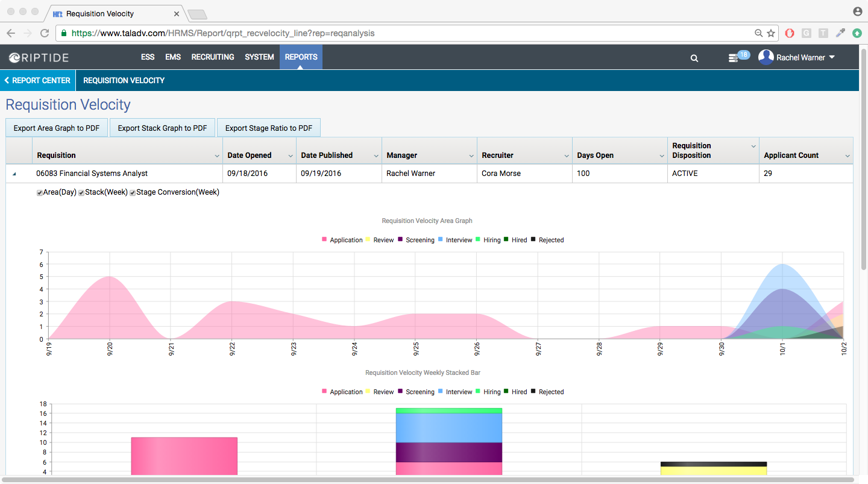This screenshot has width=868, height=484.
Task: Click the horizontal scrollbar at bottom
Action: 428,480
